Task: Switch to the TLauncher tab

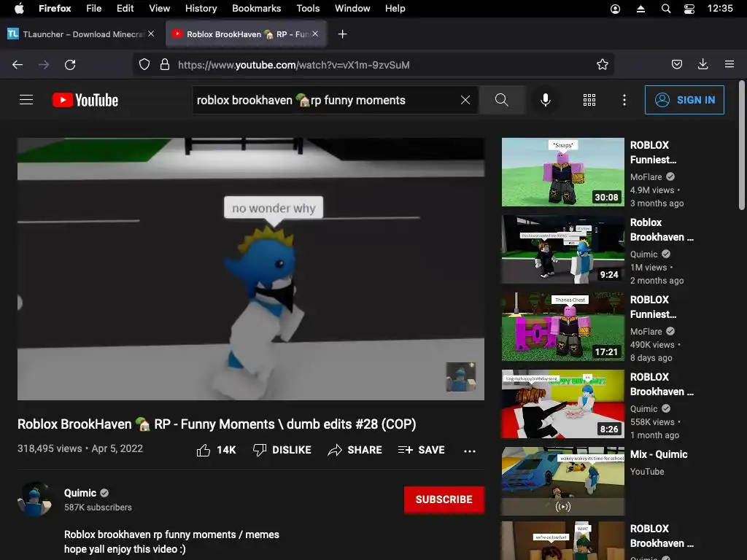Action: pyautogui.click(x=80, y=34)
